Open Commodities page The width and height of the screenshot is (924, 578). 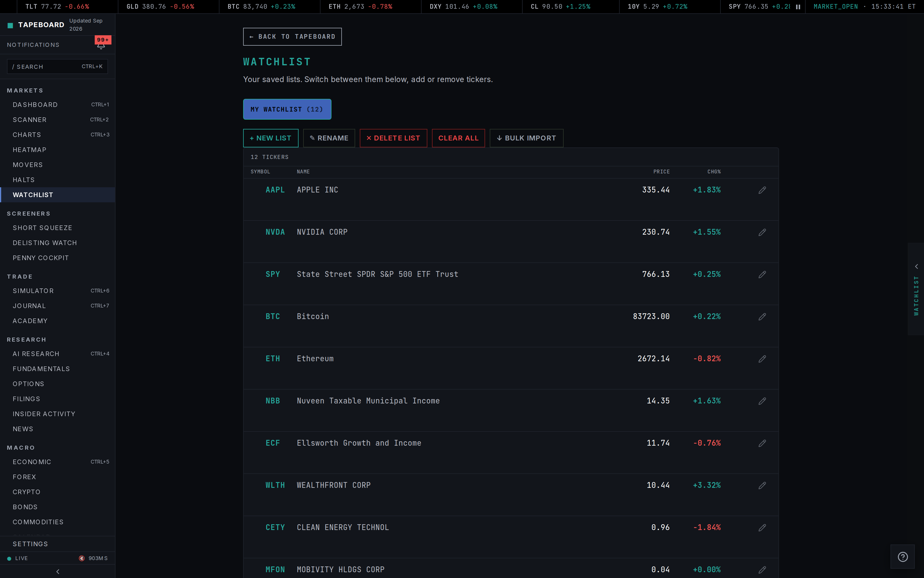(58, 522)
